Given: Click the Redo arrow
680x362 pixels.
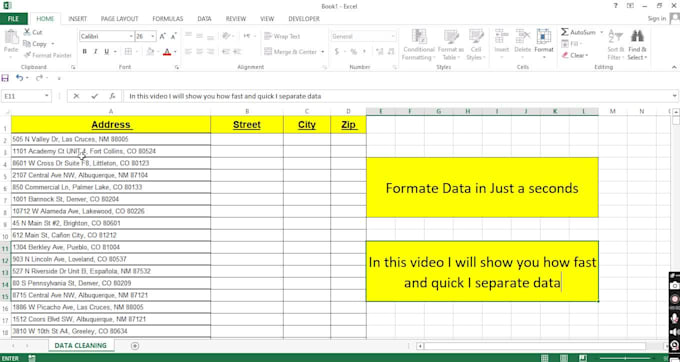Looking at the screenshot, I should (39, 78).
